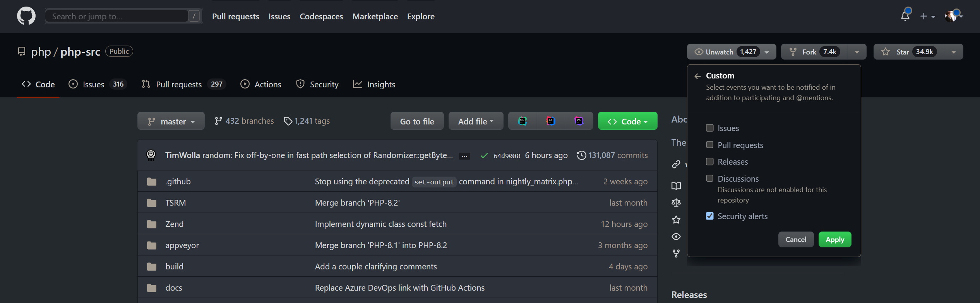The height and width of the screenshot is (303, 980).
Task: Click the back arrow beside Custom
Action: [x=697, y=76]
